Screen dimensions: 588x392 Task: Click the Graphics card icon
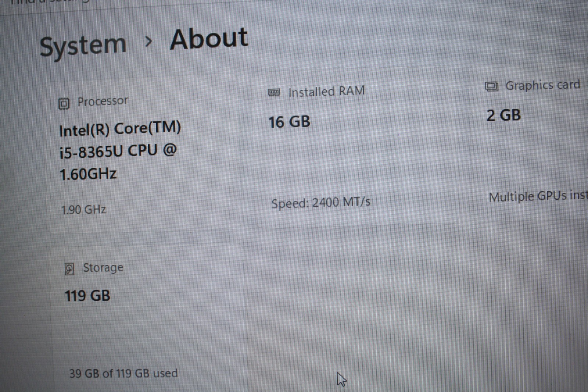(492, 87)
